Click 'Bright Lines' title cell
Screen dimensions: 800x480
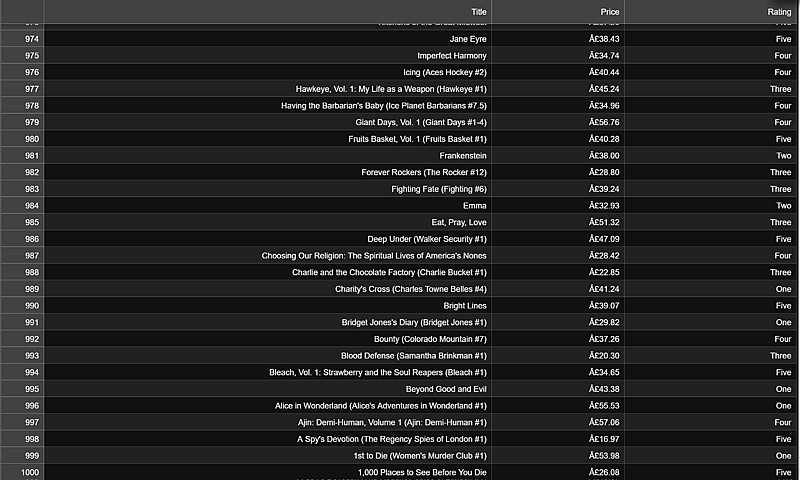click(x=267, y=306)
